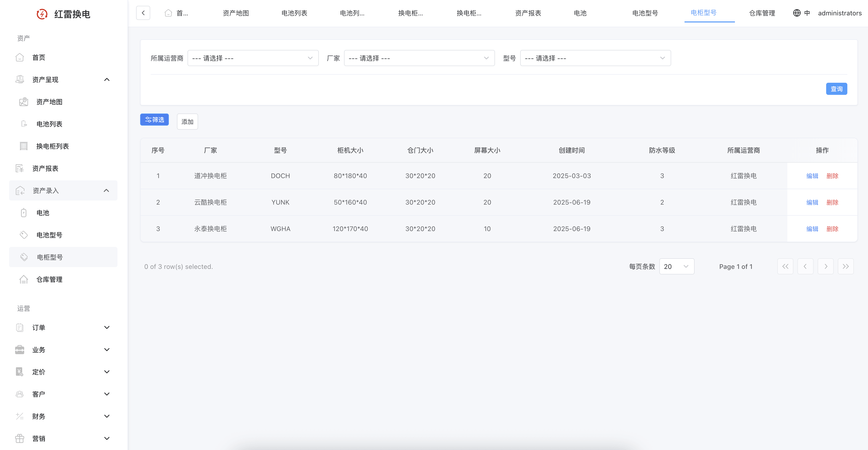Open 资产地图 via the sidebar map icon
The width and height of the screenshot is (868, 450).
(x=24, y=102)
